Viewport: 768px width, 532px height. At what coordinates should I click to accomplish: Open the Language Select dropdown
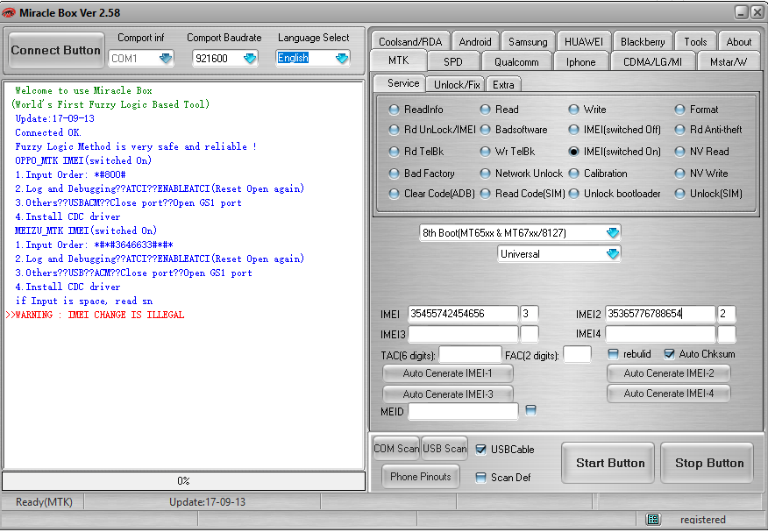click(x=342, y=59)
